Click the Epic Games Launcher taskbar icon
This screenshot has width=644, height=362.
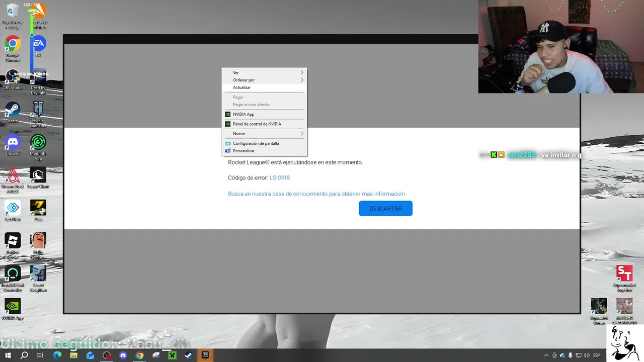click(x=205, y=355)
